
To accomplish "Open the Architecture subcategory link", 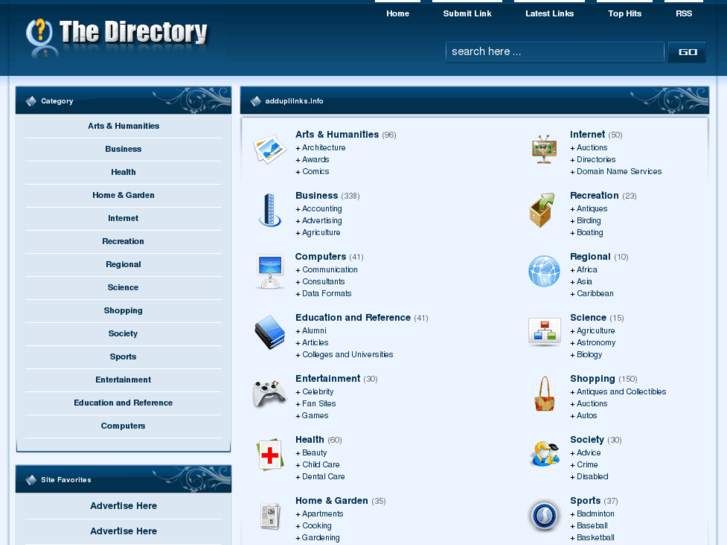I will click(x=324, y=147).
